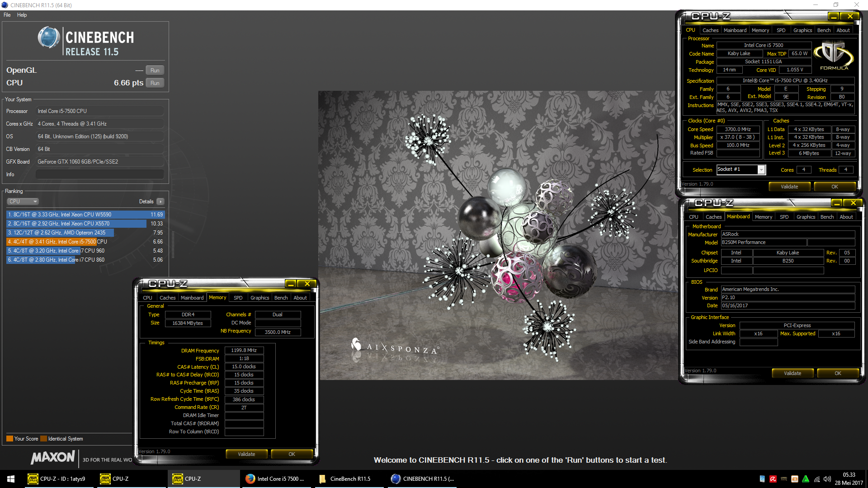Select CPU tab in CPU-Z Memory window

click(x=147, y=298)
